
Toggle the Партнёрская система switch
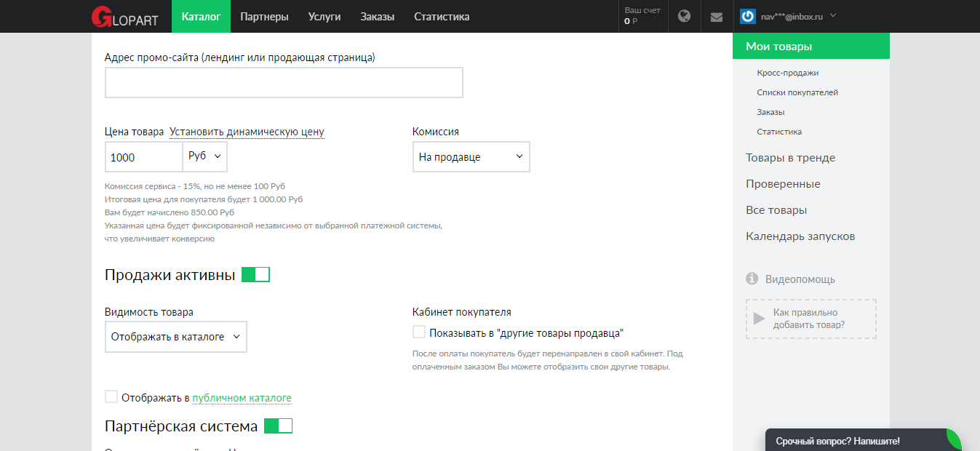pos(278,426)
